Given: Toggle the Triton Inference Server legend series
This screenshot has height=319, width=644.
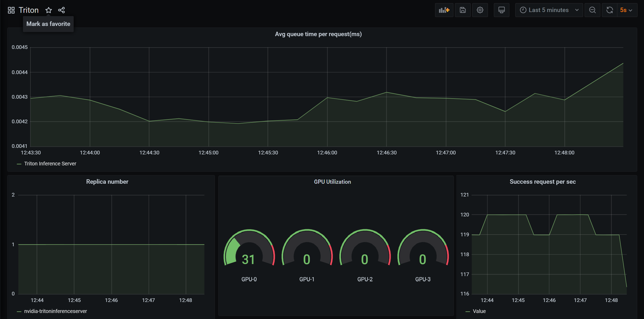Looking at the screenshot, I should [50, 164].
